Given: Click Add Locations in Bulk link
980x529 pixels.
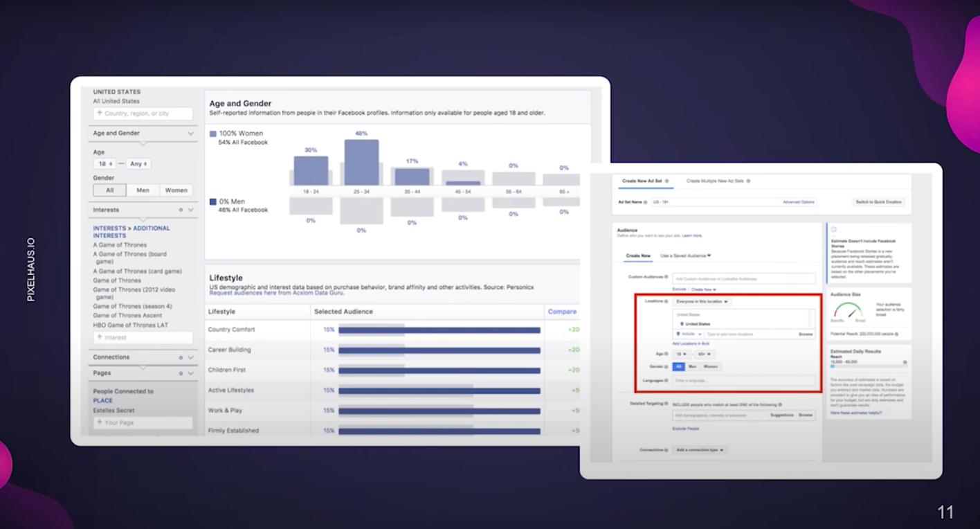Looking at the screenshot, I should 691,343.
